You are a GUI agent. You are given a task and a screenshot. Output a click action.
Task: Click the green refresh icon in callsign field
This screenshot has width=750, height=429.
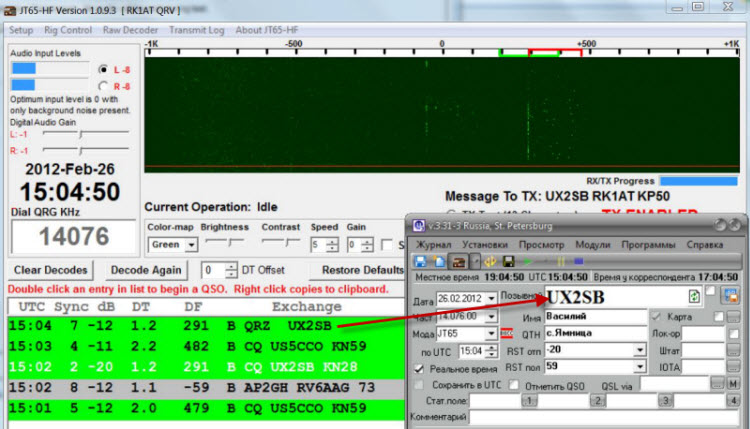695,296
